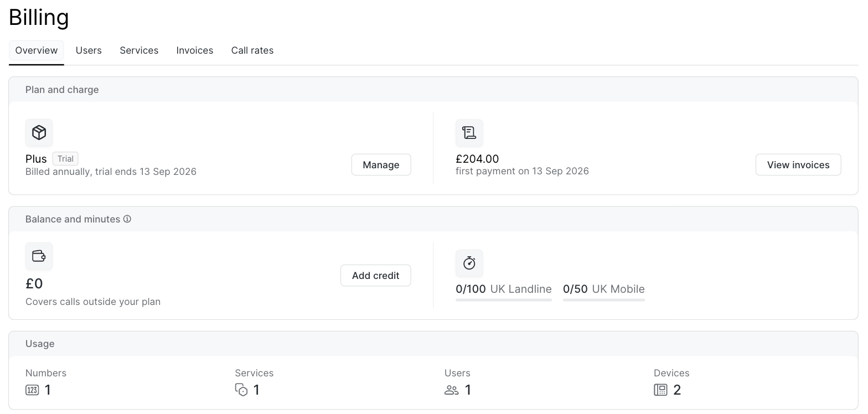868x414 pixels.
Task: Click the Users people icon in Usage
Action: (451, 390)
